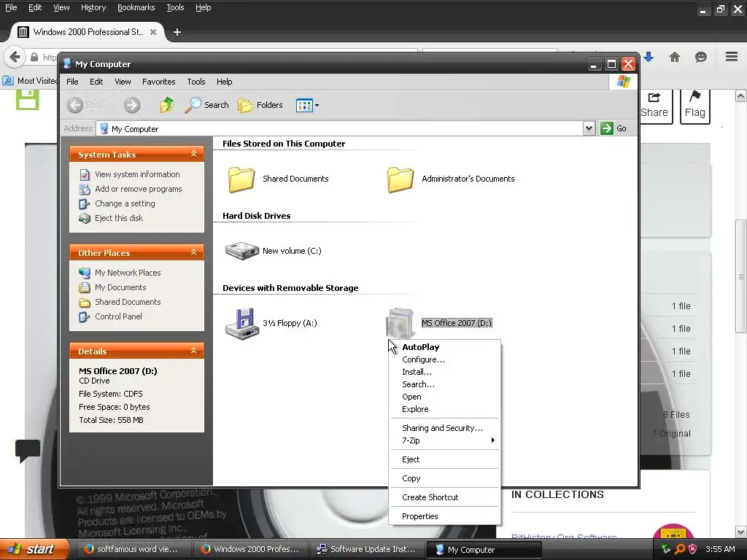Click the Flag button on webpage
This screenshot has height=560, width=747.
pyautogui.click(x=695, y=106)
